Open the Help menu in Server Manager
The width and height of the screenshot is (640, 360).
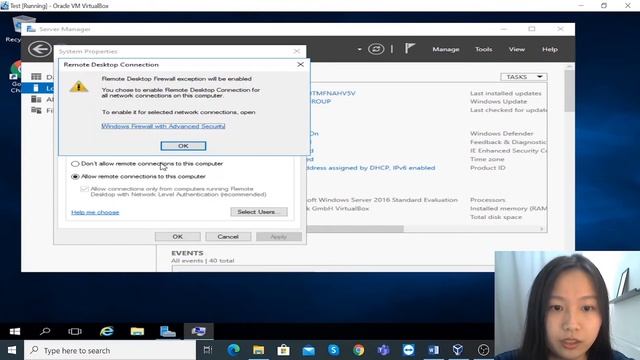click(x=550, y=49)
